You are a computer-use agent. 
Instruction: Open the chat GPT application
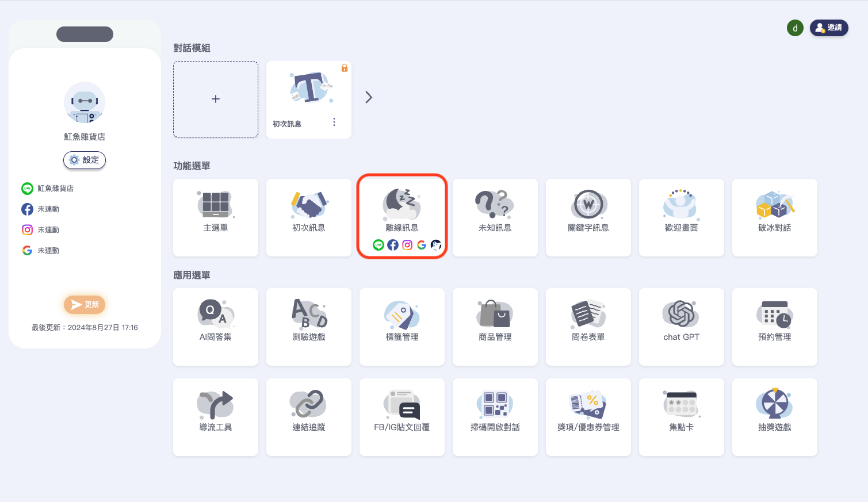(x=681, y=326)
